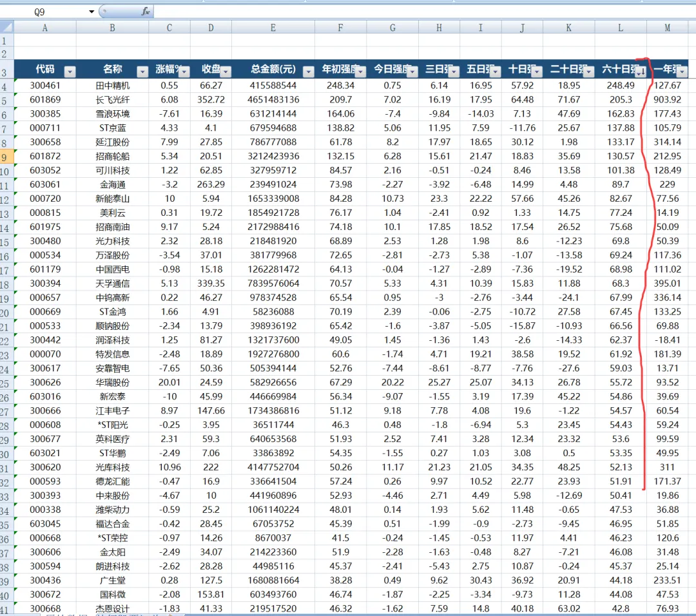The height and width of the screenshot is (616, 696).
Task: Click stock name 福达合金
Action: point(112,524)
